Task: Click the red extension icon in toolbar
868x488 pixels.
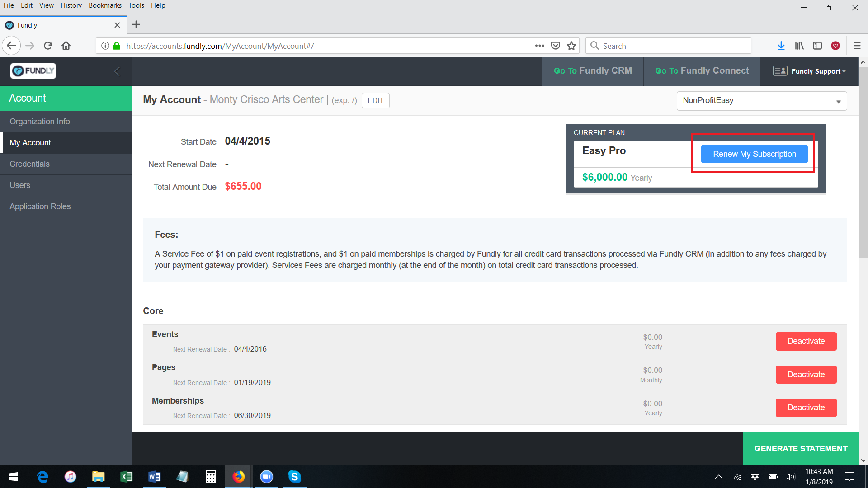Action: [x=835, y=46]
